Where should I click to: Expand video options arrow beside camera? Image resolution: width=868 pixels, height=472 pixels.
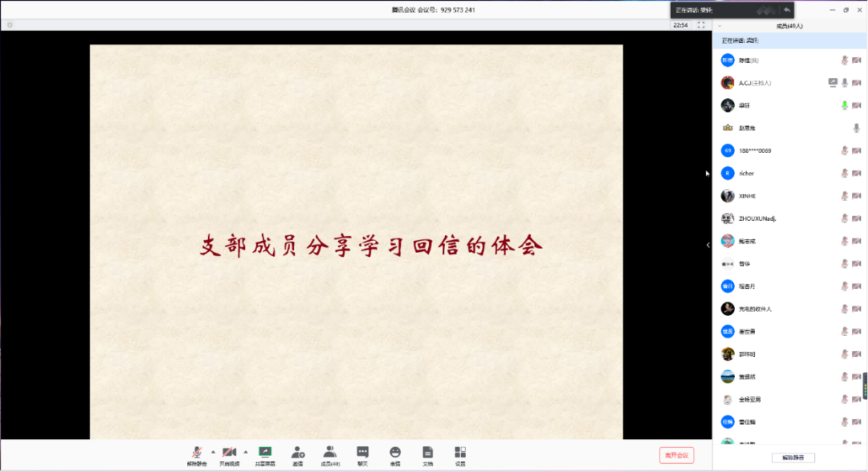click(246, 452)
